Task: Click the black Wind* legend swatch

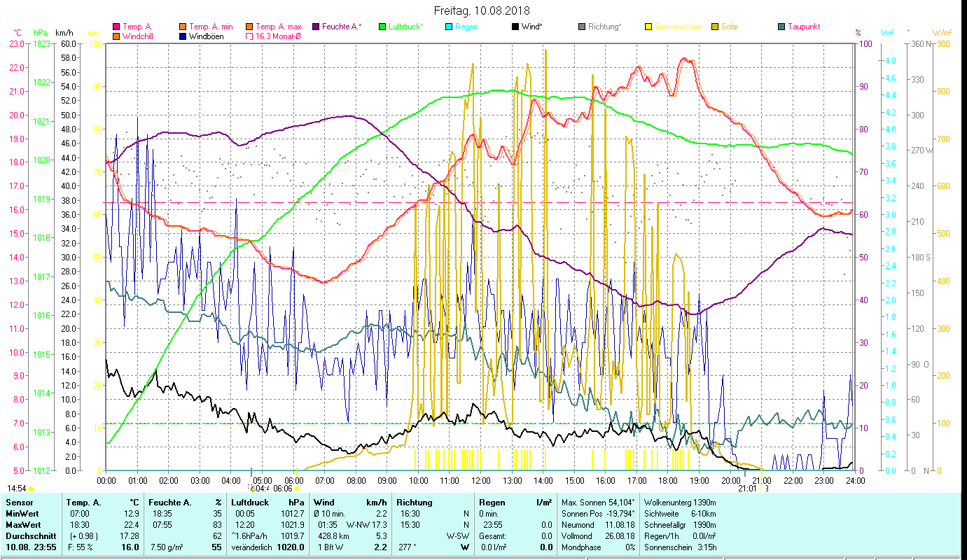Action: point(515,27)
